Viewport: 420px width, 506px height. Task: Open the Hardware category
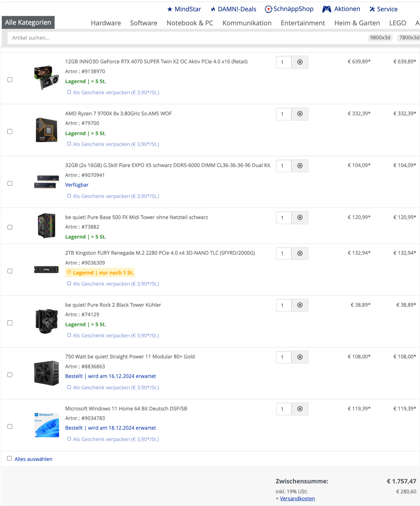coord(106,23)
